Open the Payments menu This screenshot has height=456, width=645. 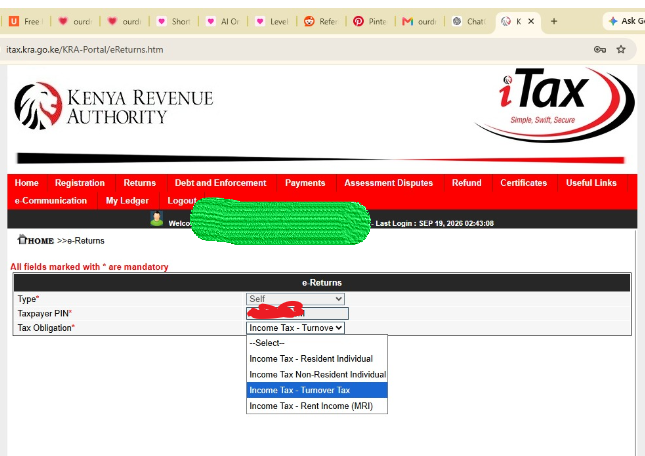coord(305,183)
